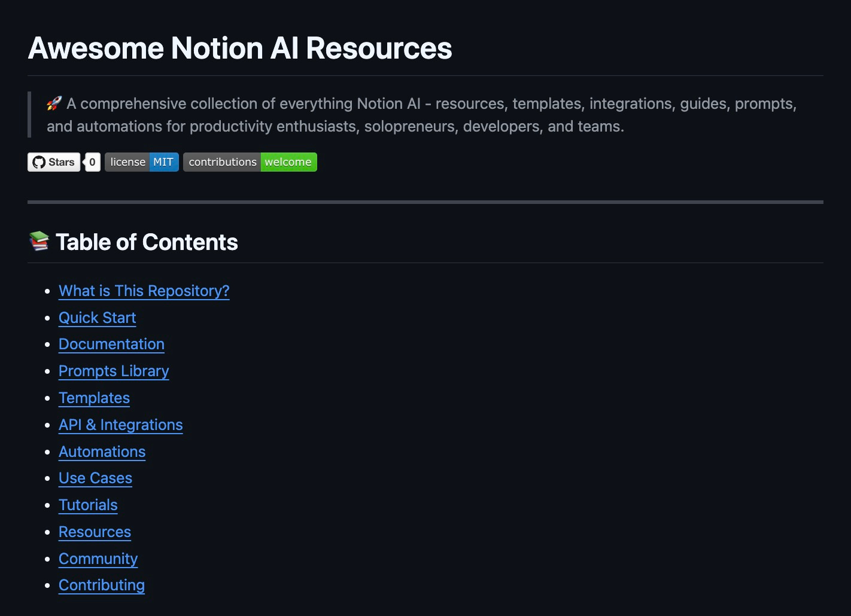Open the Templates link
Screen dimensions: 851x616
click(x=94, y=398)
